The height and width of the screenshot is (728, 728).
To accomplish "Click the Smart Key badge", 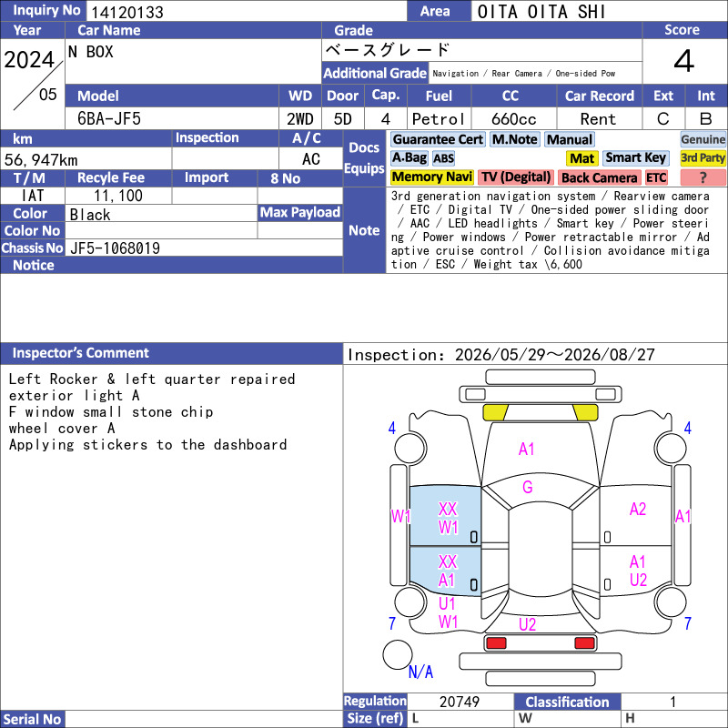I will pyautogui.click(x=635, y=157).
